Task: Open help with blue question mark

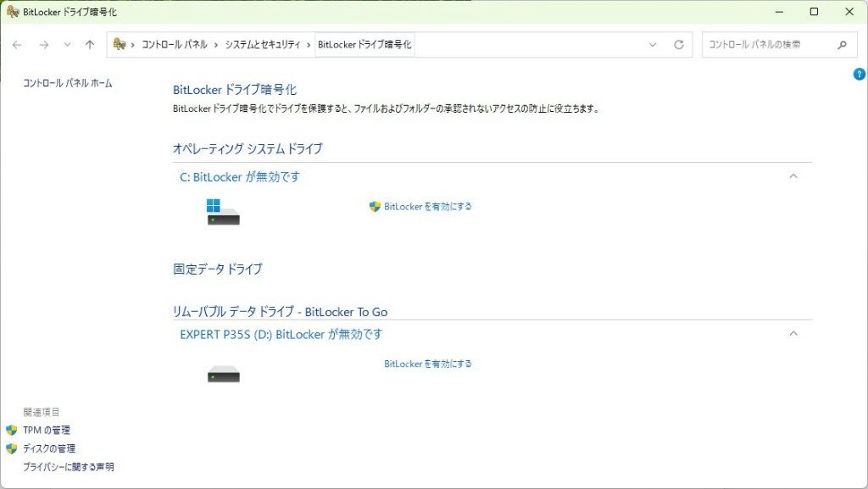Action: [x=860, y=74]
